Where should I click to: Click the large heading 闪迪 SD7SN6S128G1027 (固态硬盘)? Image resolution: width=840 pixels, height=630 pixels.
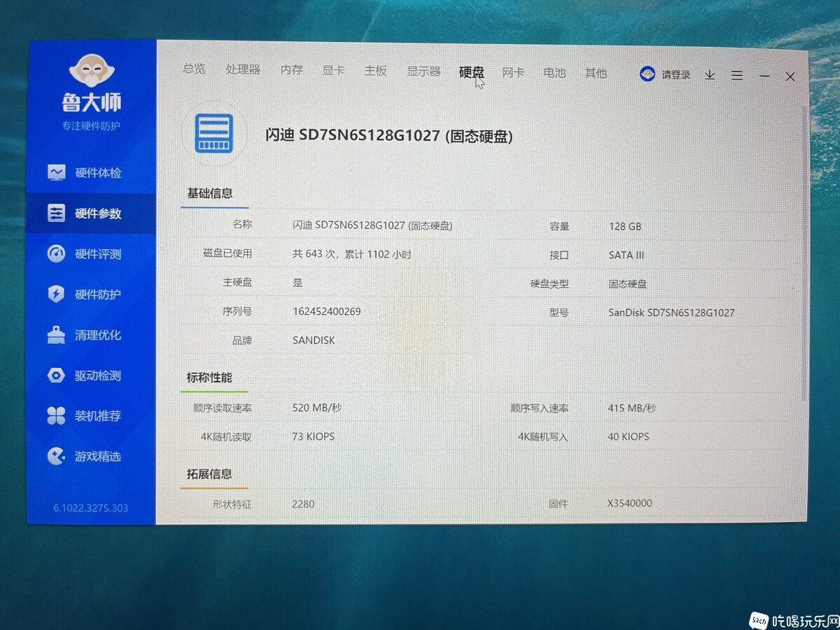(389, 136)
